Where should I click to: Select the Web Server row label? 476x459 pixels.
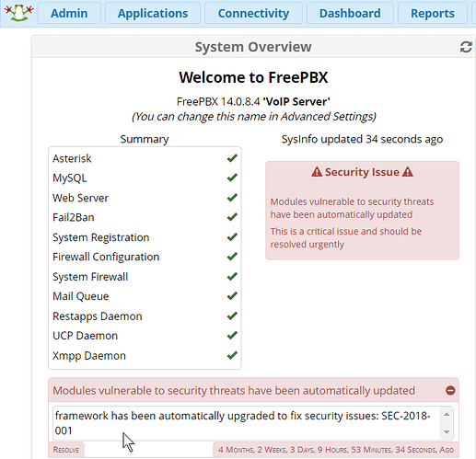coord(81,198)
